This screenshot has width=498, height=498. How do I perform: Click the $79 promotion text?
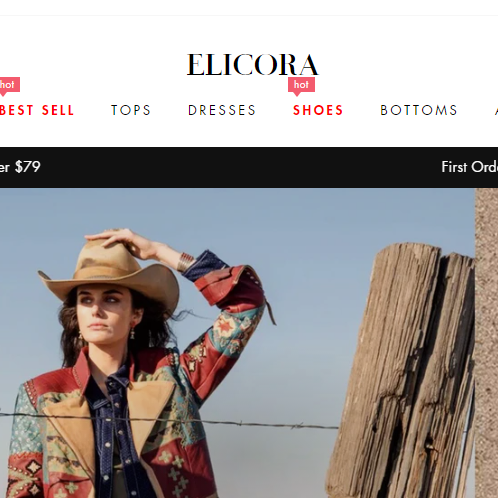point(20,167)
